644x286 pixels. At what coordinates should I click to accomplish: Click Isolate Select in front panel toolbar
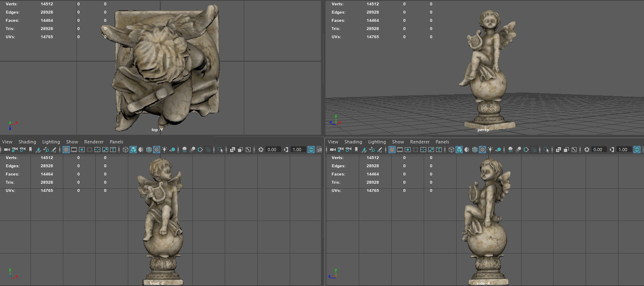coord(220,150)
